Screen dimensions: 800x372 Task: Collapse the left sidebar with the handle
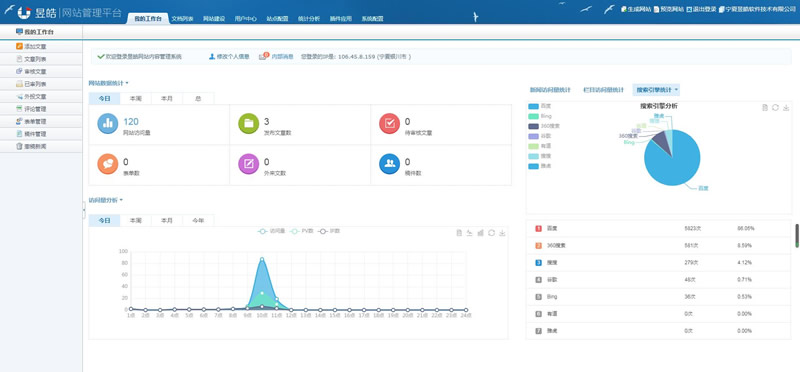(x=84, y=210)
